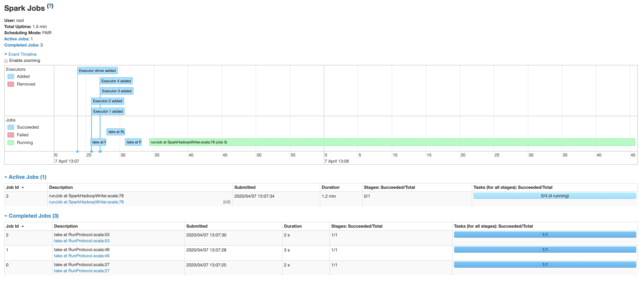Screen dimensions: 644x298
Task: Kill the running job 3
Action: [x=226, y=202]
